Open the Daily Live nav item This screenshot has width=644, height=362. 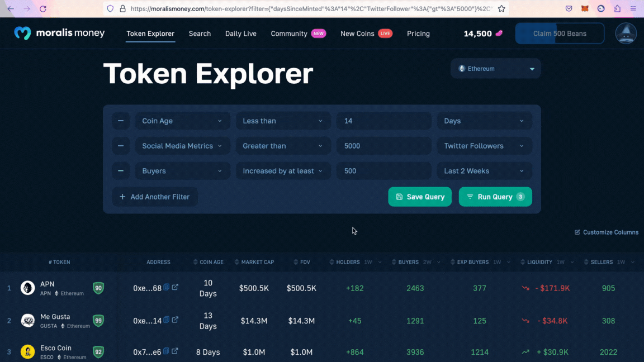pos(241,34)
